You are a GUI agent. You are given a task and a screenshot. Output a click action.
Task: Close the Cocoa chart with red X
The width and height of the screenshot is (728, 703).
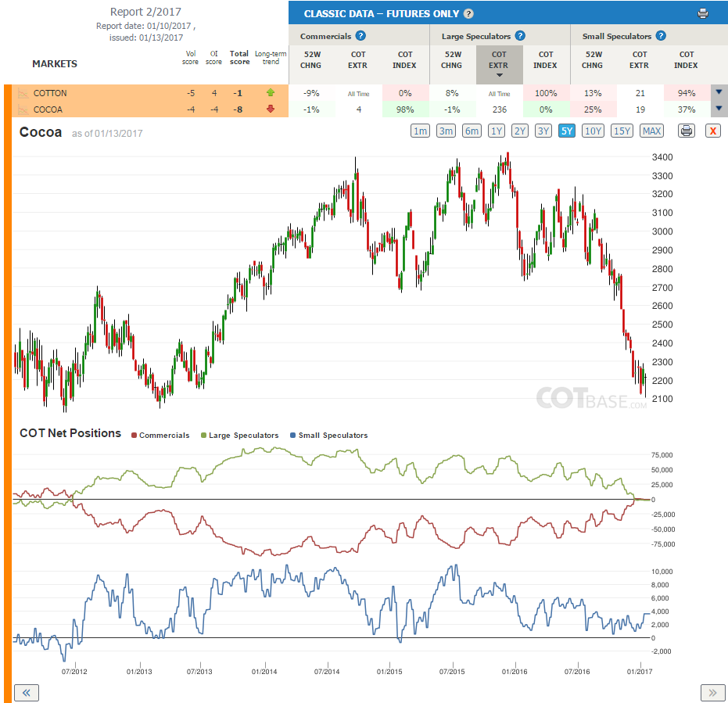tap(712, 131)
